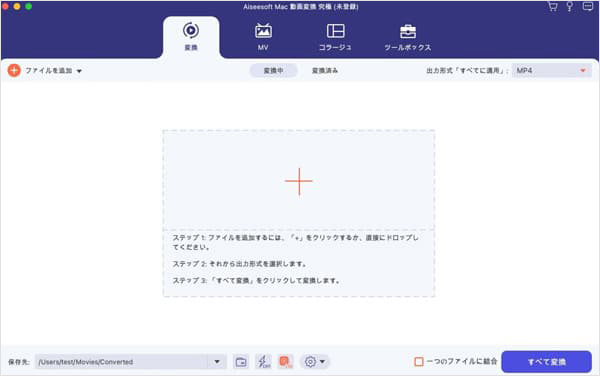Click the ステップ 3 instruction text
This screenshot has width=600, height=376.
pyautogui.click(x=256, y=281)
